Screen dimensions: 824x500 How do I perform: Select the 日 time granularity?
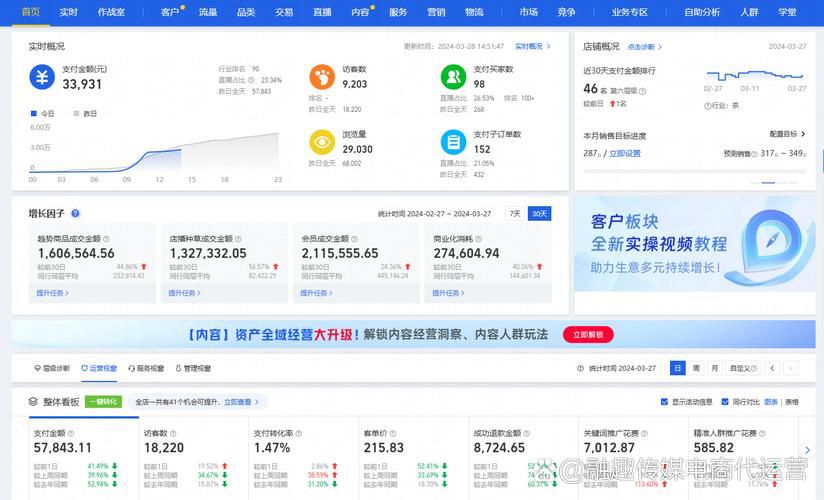point(677,368)
